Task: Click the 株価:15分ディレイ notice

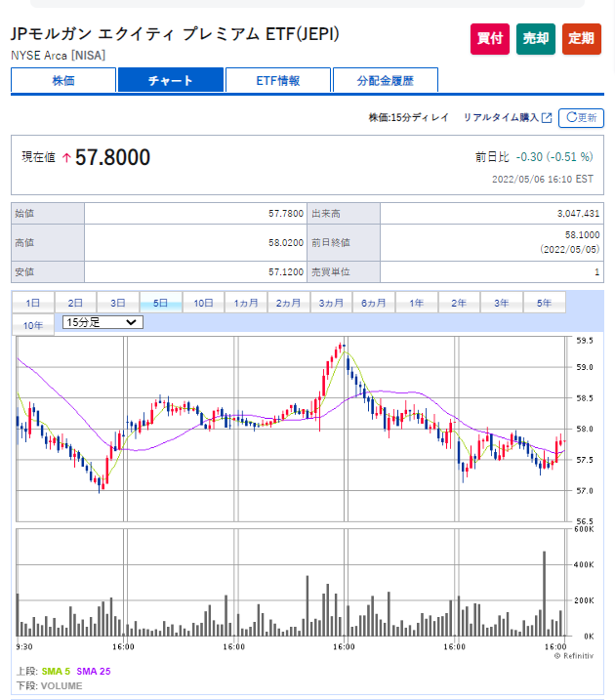Action: point(408,118)
